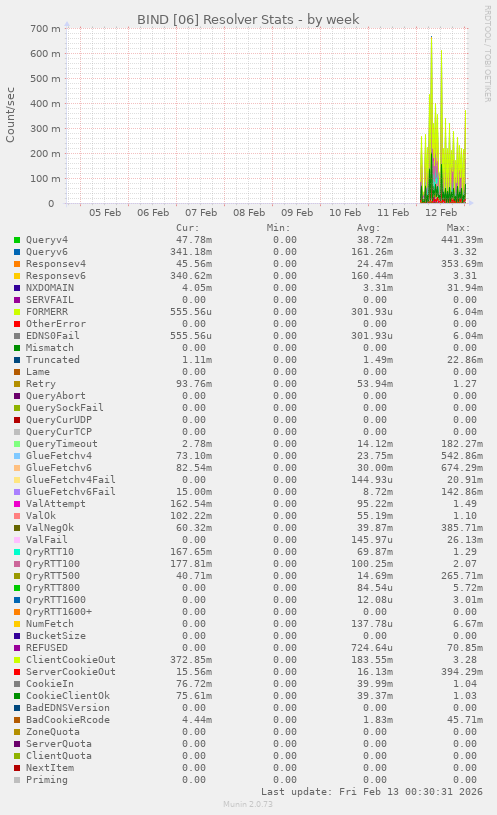Screen dimensions: 497x815
Task: Click the Queryv6 blue legend swatch
Action: 17,252
